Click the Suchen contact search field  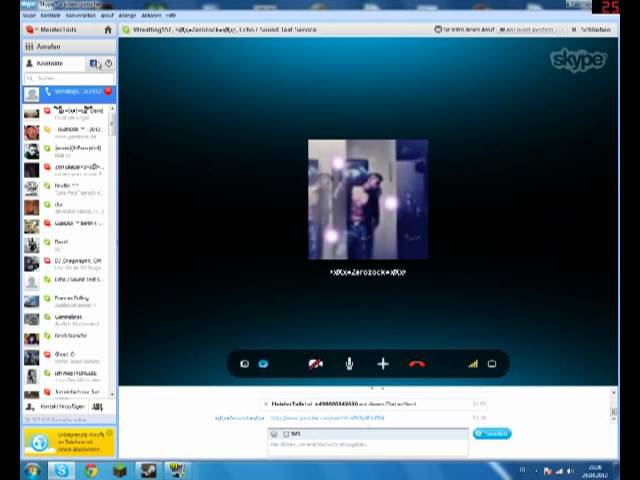(69, 78)
